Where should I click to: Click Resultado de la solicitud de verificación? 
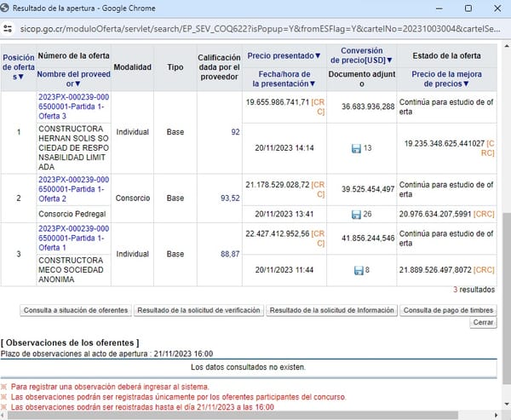(x=198, y=310)
